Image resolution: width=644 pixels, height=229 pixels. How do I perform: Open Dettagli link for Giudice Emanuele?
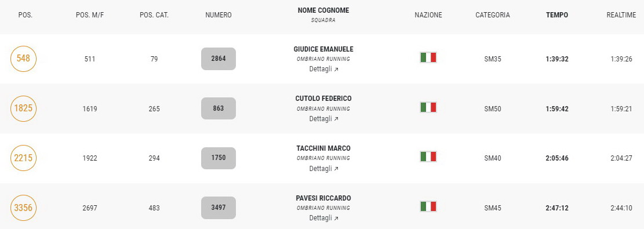(323, 69)
